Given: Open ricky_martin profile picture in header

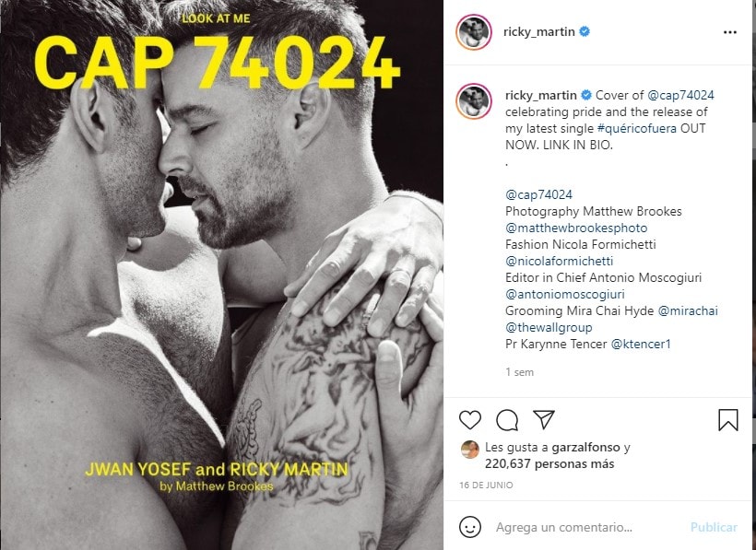Looking at the screenshot, I should click(474, 32).
